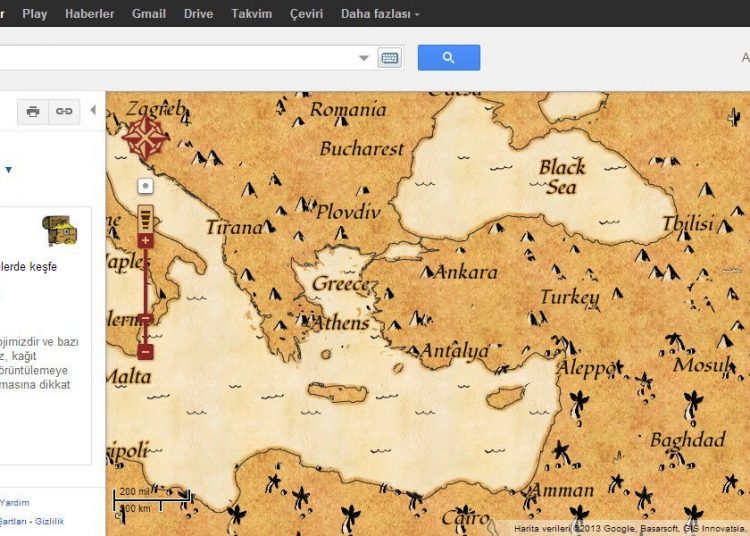The image size is (750, 536).
Task: Open Çeviri in the top bar
Action: [x=307, y=14]
